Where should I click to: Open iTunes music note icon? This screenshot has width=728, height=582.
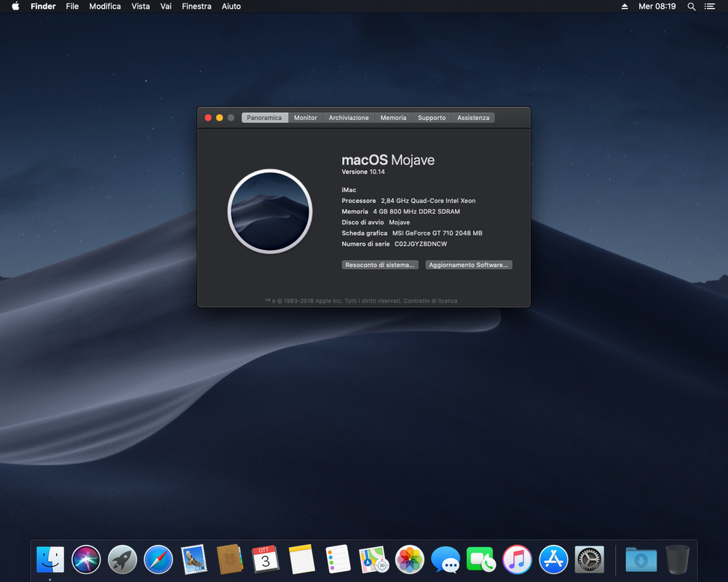pyautogui.click(x=517, y=559)
